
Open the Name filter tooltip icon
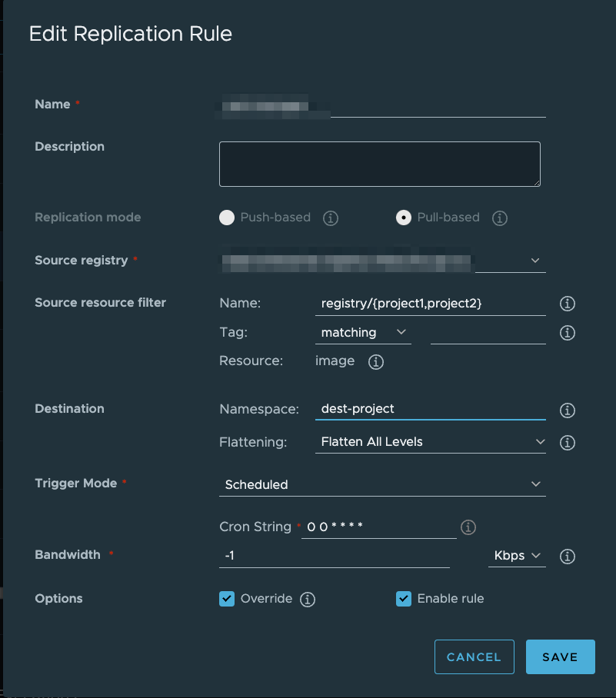567,304
